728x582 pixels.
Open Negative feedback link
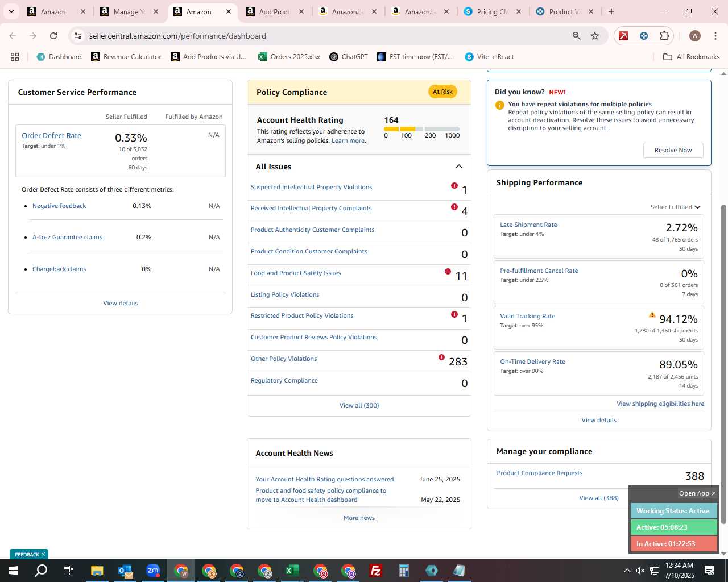59,206
